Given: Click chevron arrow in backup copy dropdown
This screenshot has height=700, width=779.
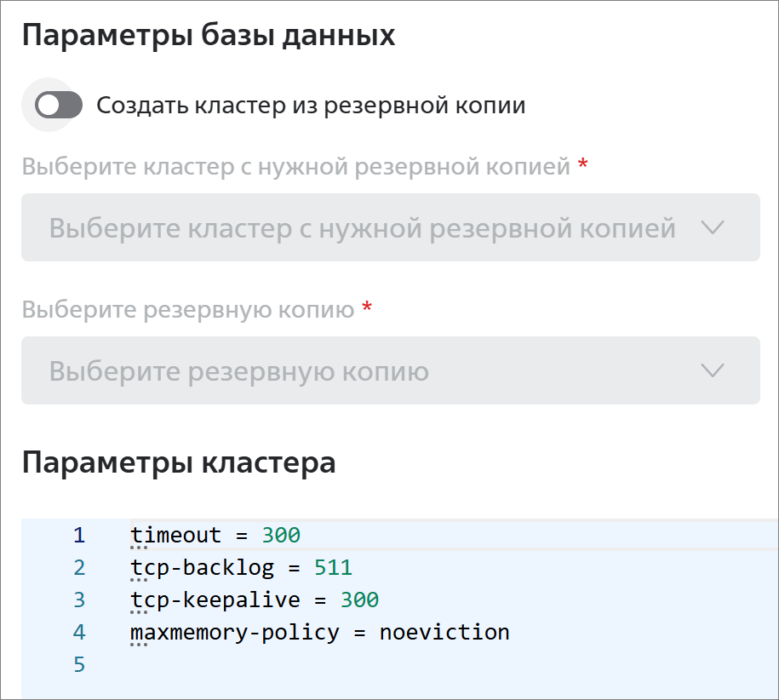Looking at the screenshot, I should 713,370.
